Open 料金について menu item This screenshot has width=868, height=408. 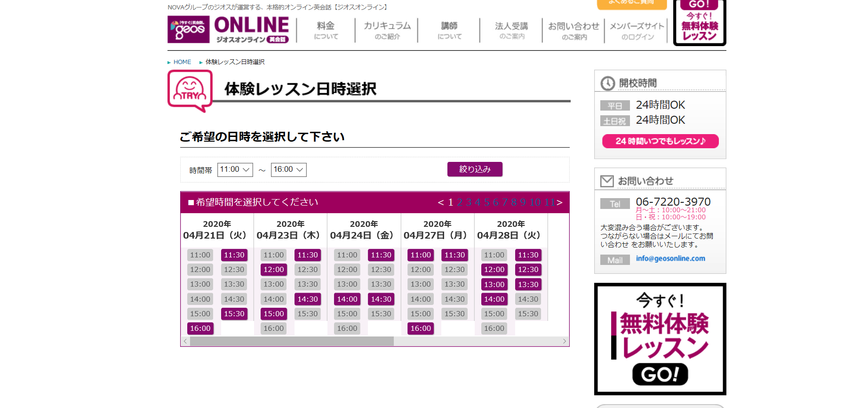(x=326, y=30)
